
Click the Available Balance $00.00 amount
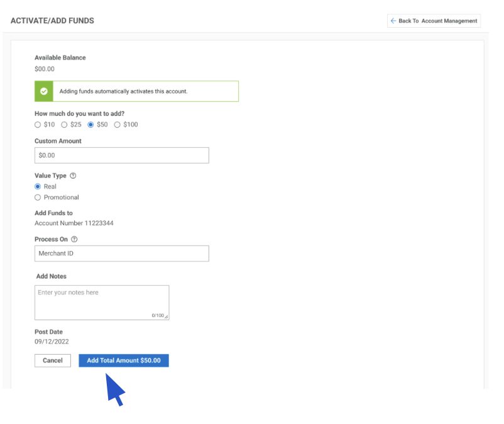(x=45, y=69)
